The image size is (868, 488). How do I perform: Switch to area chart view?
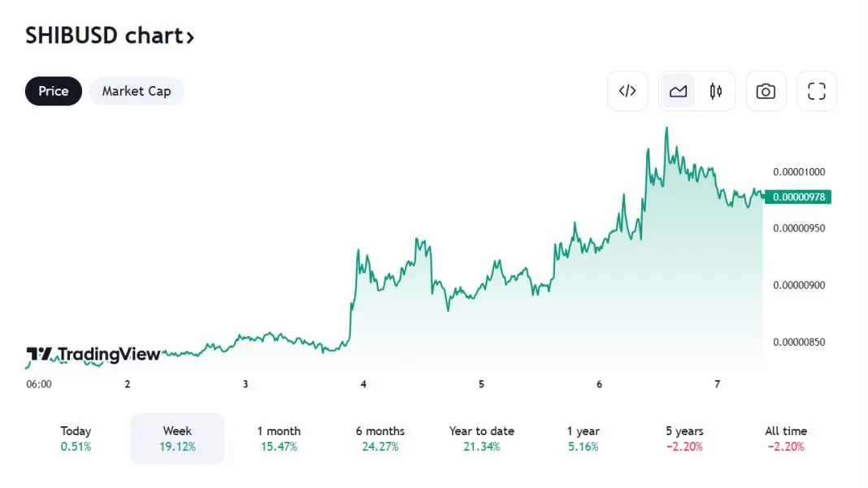pos(678,91)
